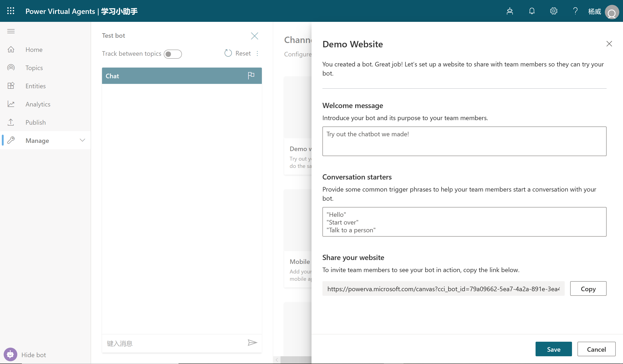
Task: Open the bot chooser icon in header
Action: 510,11
